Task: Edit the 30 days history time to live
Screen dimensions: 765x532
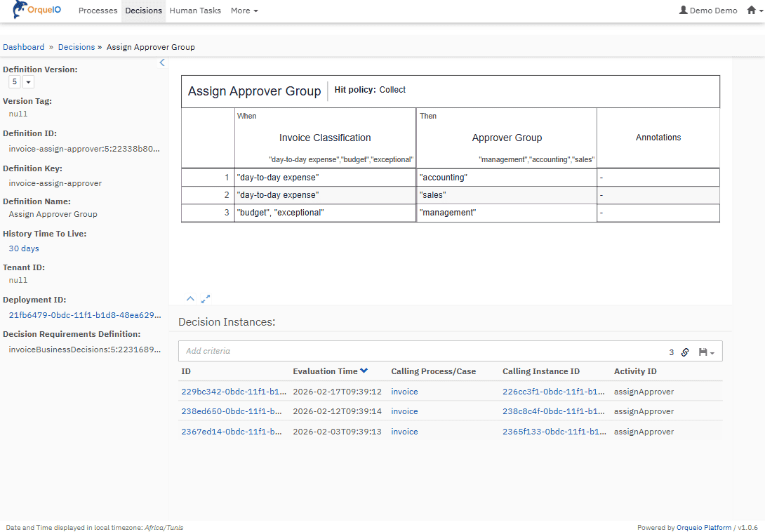Action: pyautogui.click(x=24, y=248)
